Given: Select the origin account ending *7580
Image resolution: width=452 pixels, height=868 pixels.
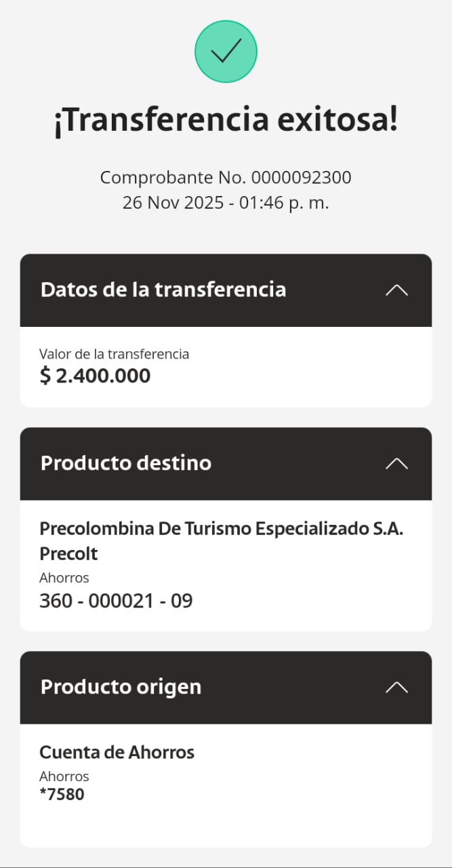Looking at the screenshot, I should 62,794.
